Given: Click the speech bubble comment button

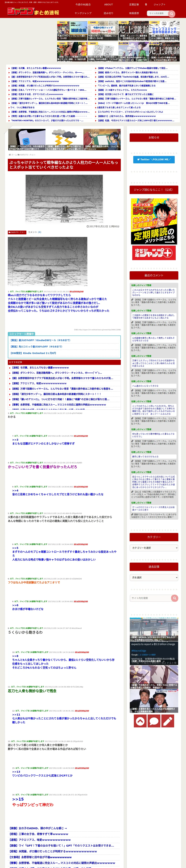Looking at the screenshot, I should click(x=154, y=721).
